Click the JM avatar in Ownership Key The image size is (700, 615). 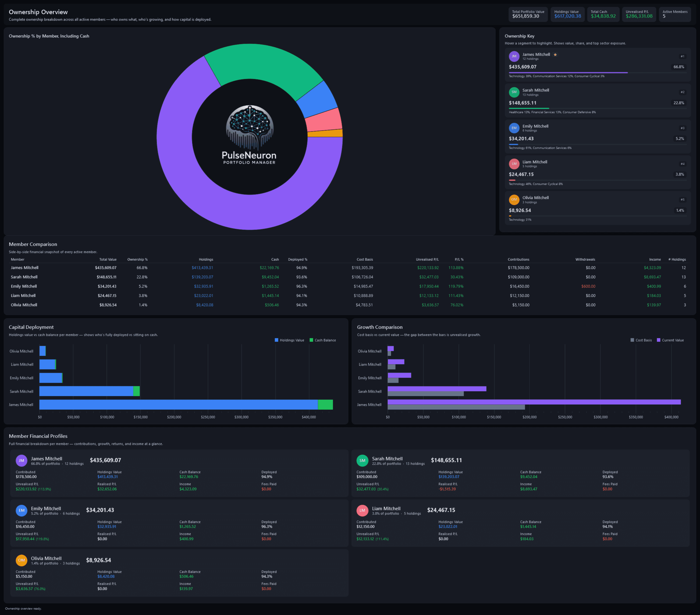(514, 56)
